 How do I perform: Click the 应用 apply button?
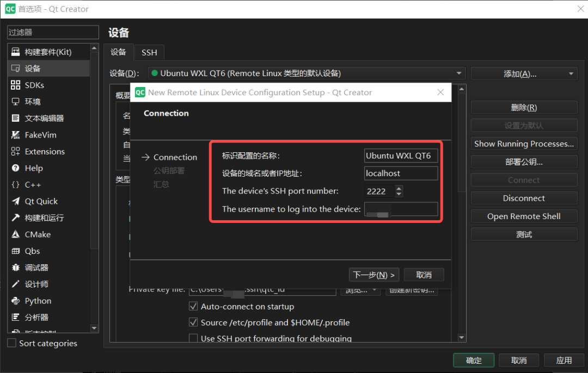click(x=563, y=360)
